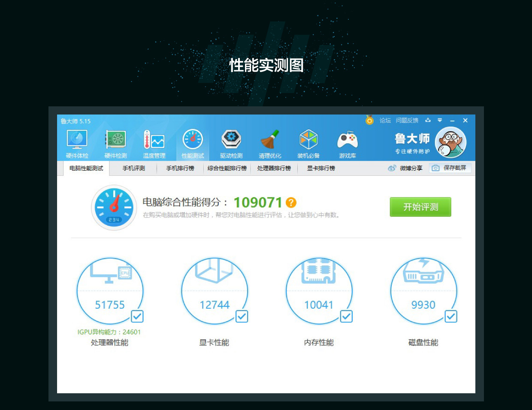
Task: Select the 性能测试 performance test section
Action: pos(193,144)
